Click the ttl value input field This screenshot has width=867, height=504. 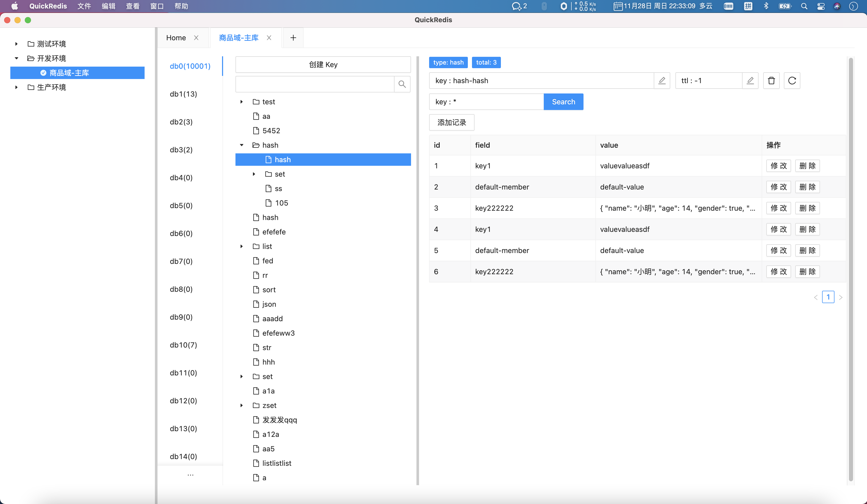(709, 81)
